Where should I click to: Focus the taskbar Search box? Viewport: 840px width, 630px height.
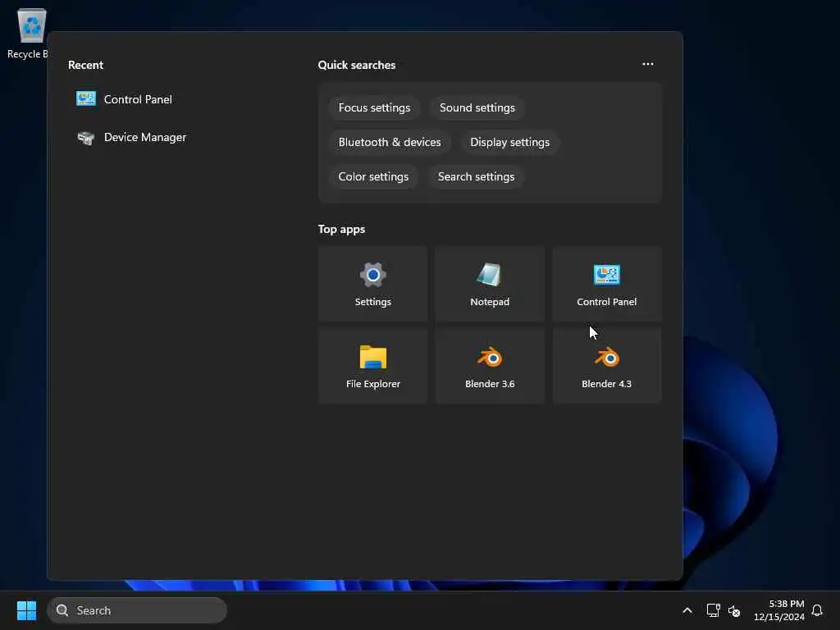click(x=137, y=610)
